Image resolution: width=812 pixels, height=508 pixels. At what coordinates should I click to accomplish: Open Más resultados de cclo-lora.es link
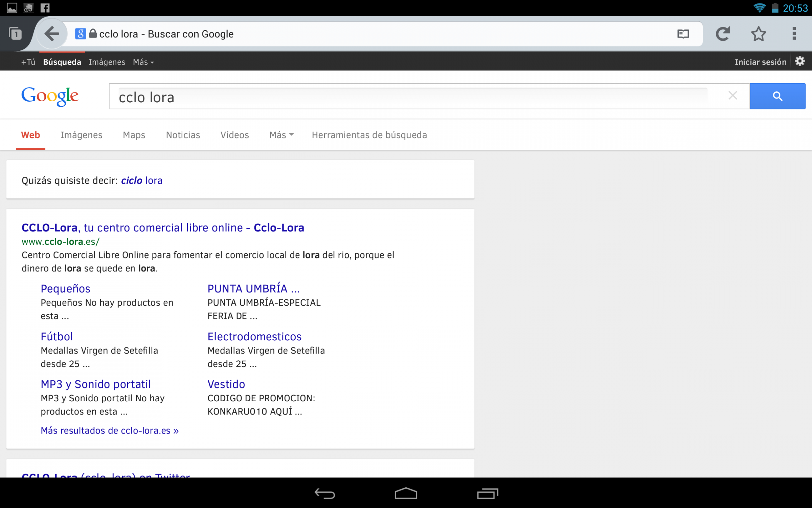[x=109, y=430]
